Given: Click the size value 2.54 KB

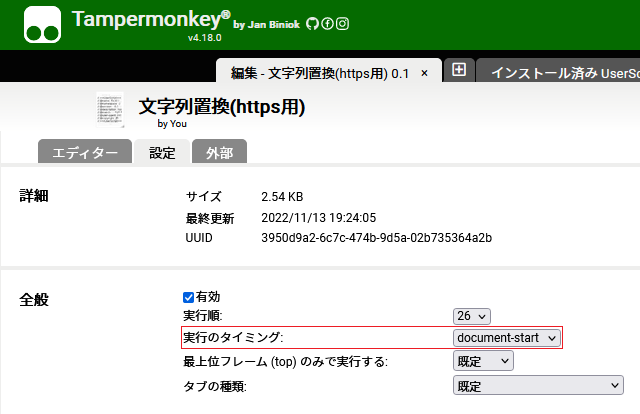Looking at the screenshot, I should pyautogui.click(x=282, y=197).
